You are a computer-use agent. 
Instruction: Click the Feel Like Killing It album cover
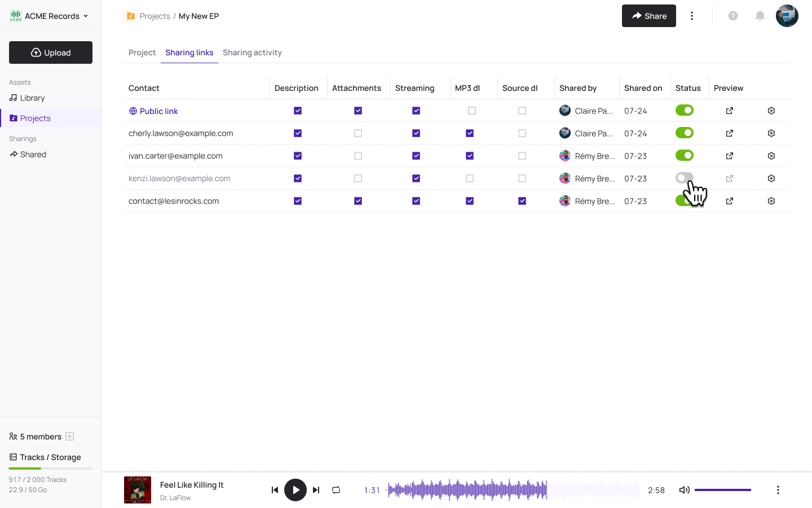coord(138,490)
